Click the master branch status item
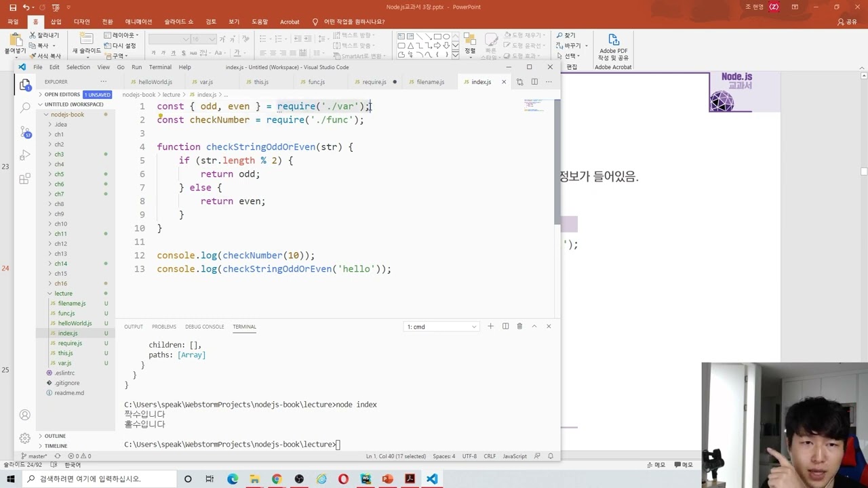This screenshot has height=488, width=868. [34, 456]
